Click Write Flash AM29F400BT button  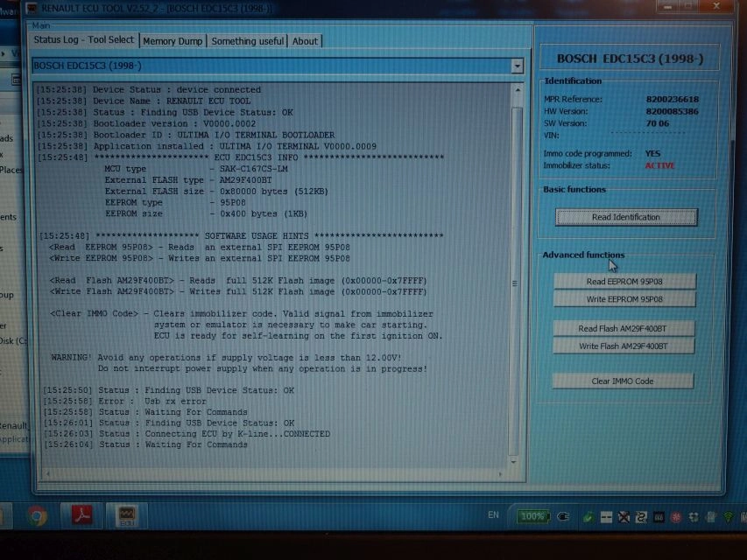tap(623, 346)
